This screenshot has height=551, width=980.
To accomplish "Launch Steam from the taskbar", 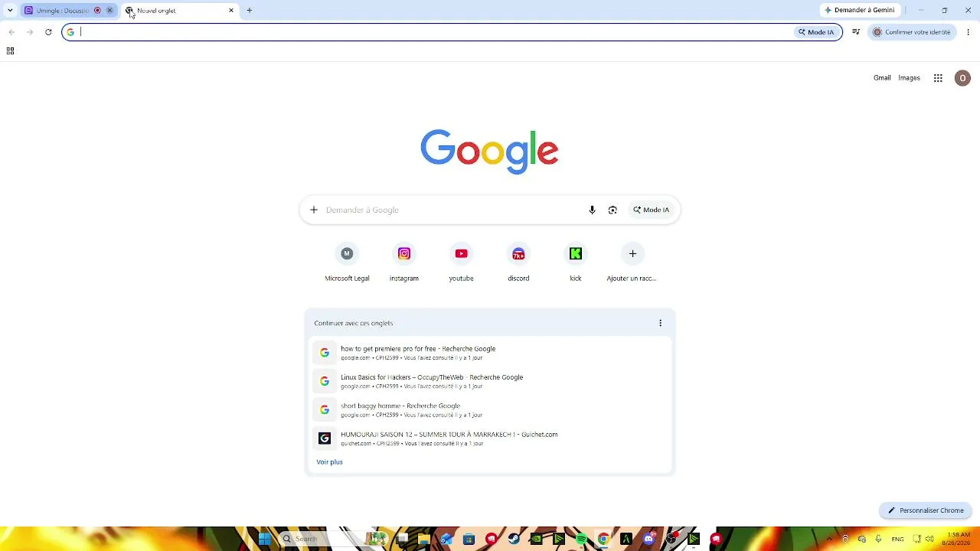I will (514, 539).
